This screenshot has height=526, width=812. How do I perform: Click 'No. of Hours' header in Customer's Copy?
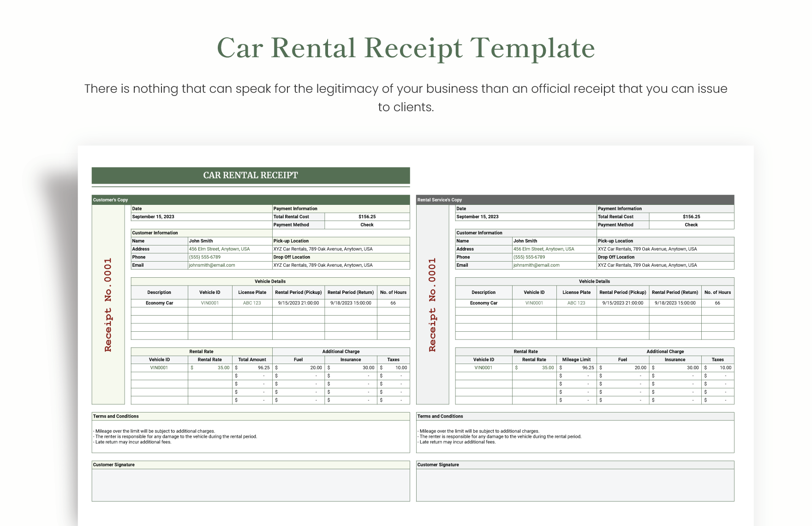click(394, 293)
